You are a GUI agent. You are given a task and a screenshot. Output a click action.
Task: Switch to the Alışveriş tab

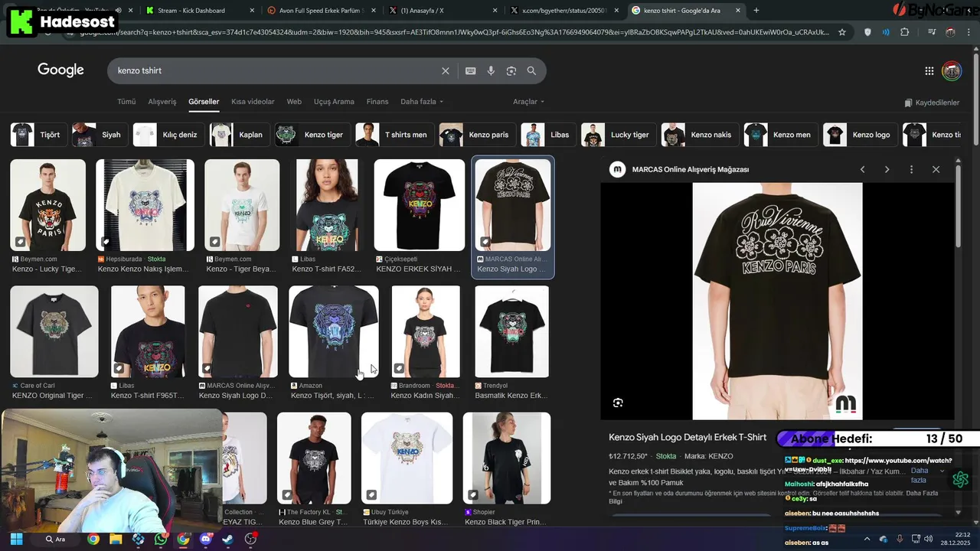pyautogui.click(x=162, y=102)
